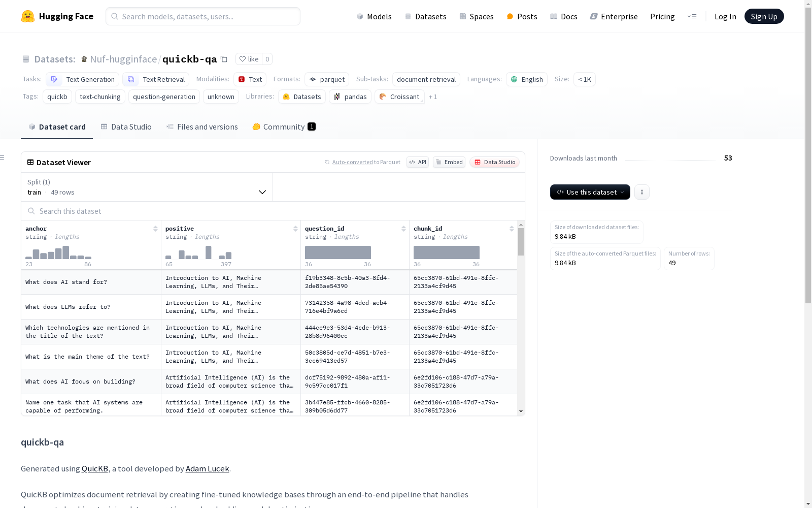Expand the Split train dropdown

pos(147,187)
